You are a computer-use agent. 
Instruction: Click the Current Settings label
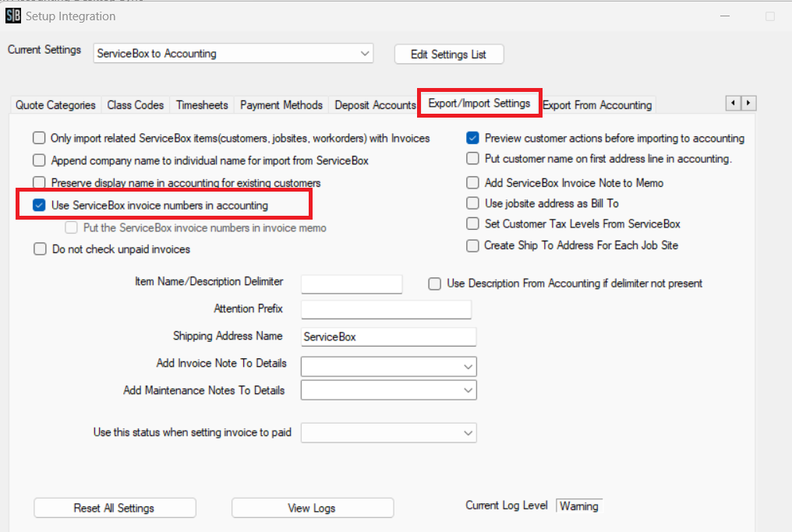[44, 50]
